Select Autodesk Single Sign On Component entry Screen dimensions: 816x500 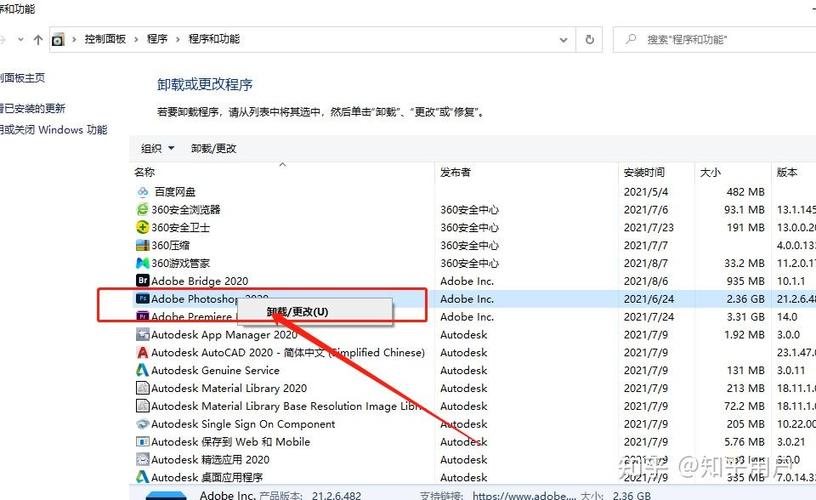click(x=243, y=424)
